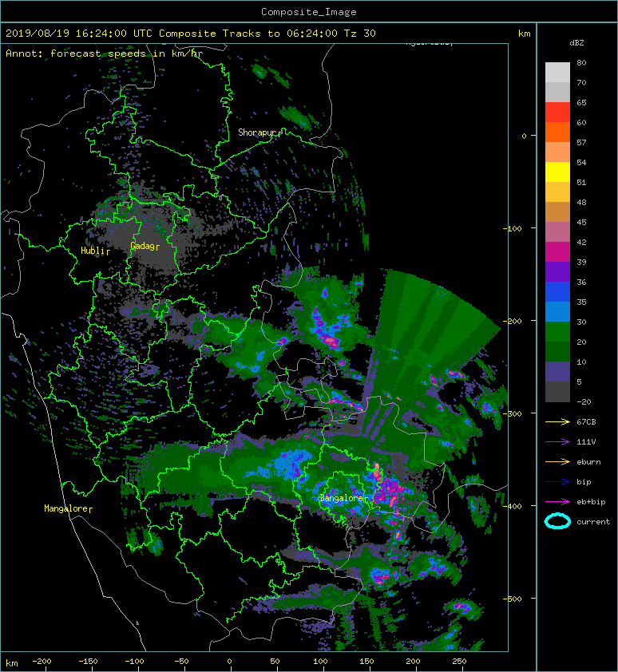Pick the slate purple 10 dBZ swatch

[x=557, y=371]
